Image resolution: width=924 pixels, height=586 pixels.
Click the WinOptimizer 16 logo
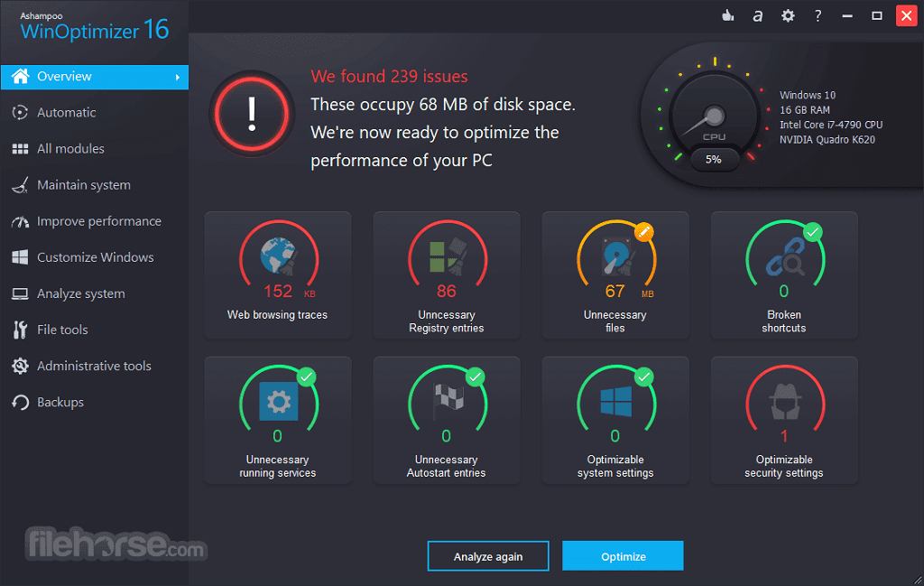[94, 27]
